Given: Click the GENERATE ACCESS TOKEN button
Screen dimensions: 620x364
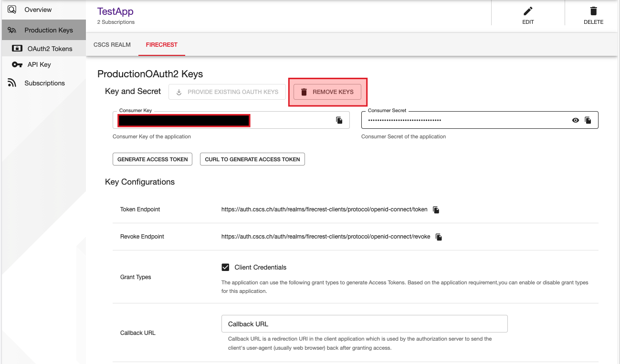Looking at the screenshot, I should [x=152, y=159].
